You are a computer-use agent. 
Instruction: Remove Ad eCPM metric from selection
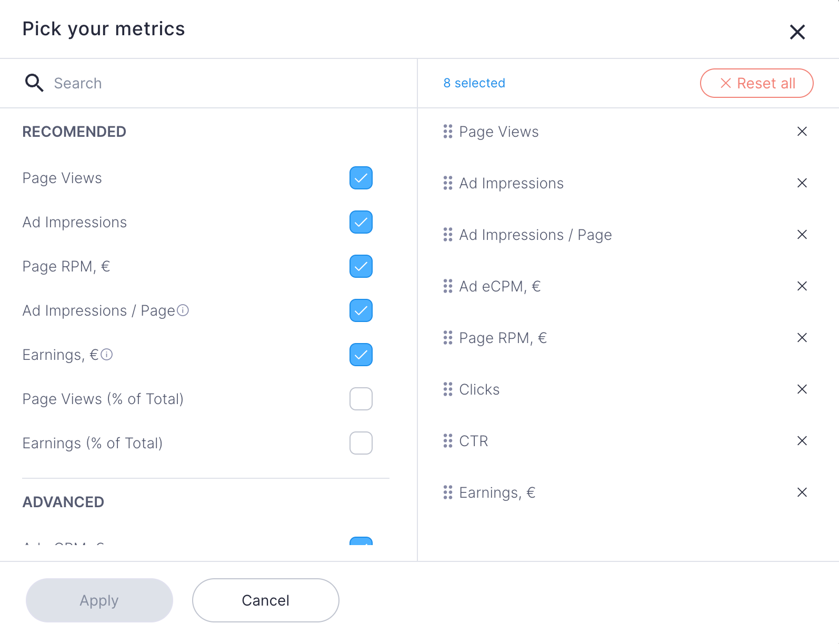click(x=802, y=286)
